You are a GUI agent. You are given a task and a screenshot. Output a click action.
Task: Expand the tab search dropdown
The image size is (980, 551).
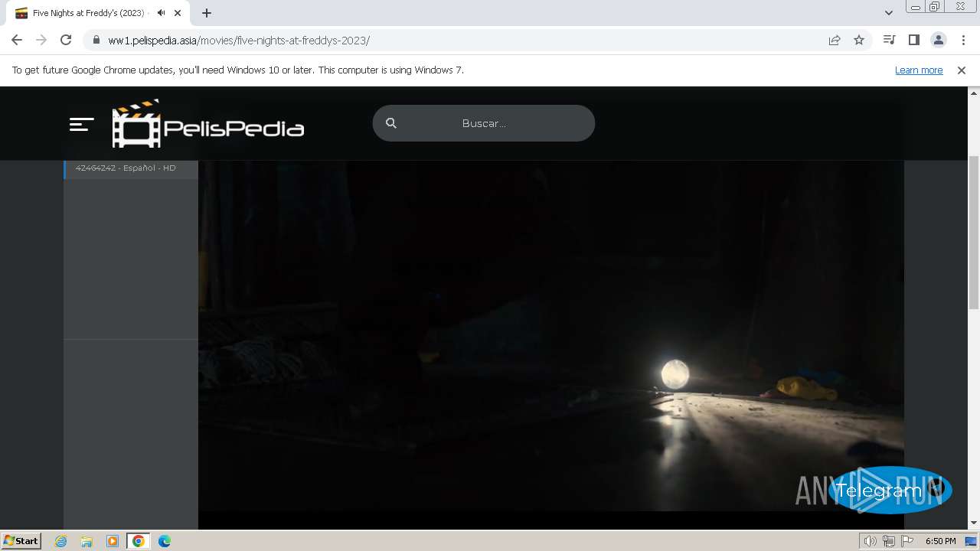[x=888, y=13]
